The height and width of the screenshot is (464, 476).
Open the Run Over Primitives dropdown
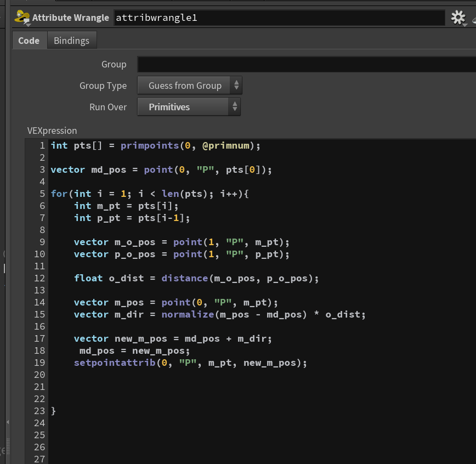[189, 106]
